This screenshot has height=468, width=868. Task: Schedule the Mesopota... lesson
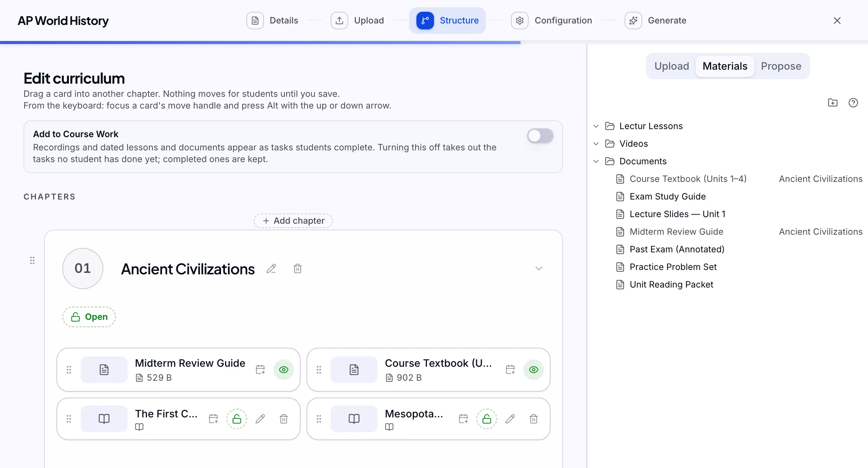(463, 419)
